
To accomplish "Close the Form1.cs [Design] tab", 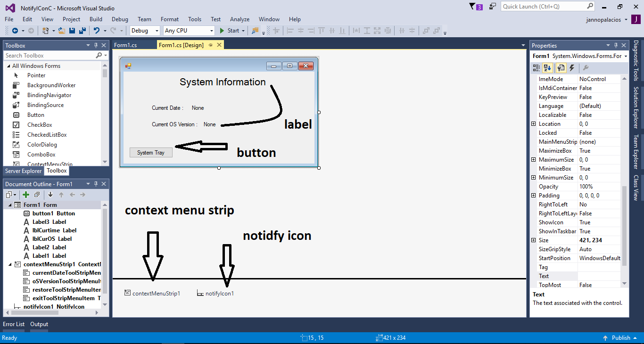I will 219,45.
